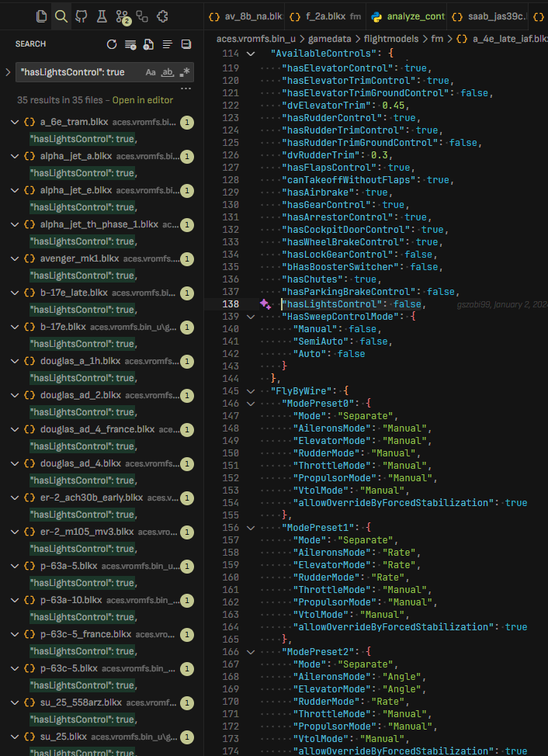
Task: Click match count badge for p-63a-10.blkx
Action: point(187,600)
